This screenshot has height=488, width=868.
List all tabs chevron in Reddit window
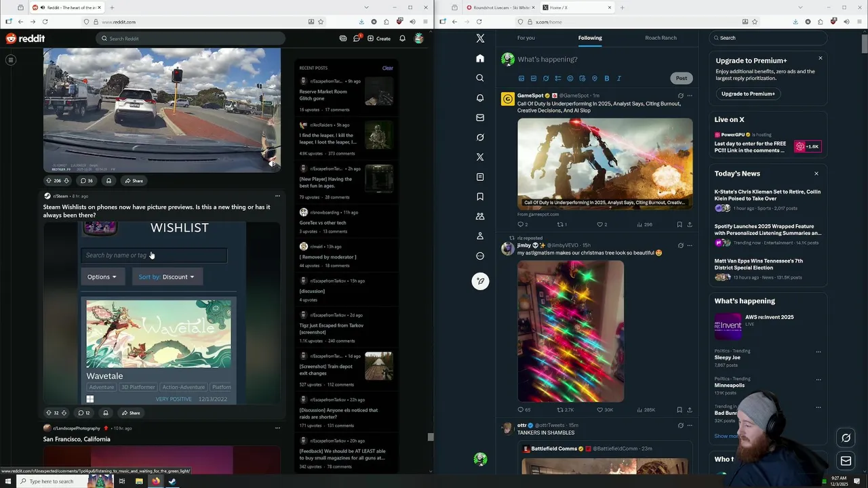[x=367, y=7]
